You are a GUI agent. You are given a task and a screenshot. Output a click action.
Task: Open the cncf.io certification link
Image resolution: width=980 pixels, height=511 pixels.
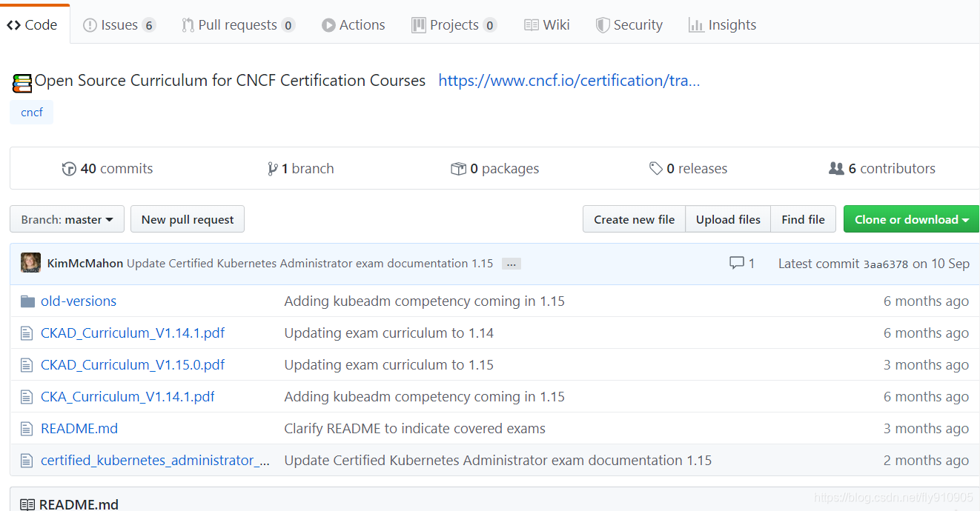tap(569, 81)
